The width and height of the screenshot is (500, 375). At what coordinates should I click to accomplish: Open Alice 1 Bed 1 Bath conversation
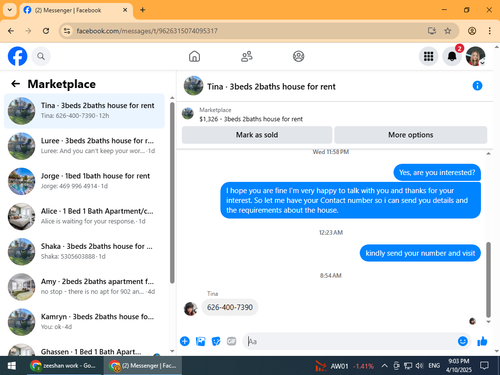84,216
